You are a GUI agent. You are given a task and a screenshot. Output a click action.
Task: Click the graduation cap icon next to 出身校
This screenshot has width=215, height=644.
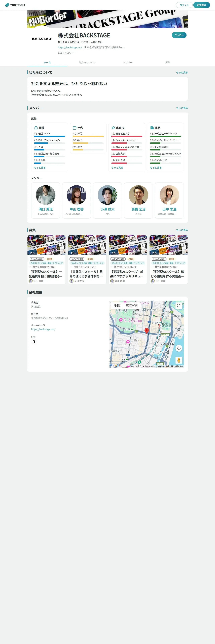click(113, 128)
